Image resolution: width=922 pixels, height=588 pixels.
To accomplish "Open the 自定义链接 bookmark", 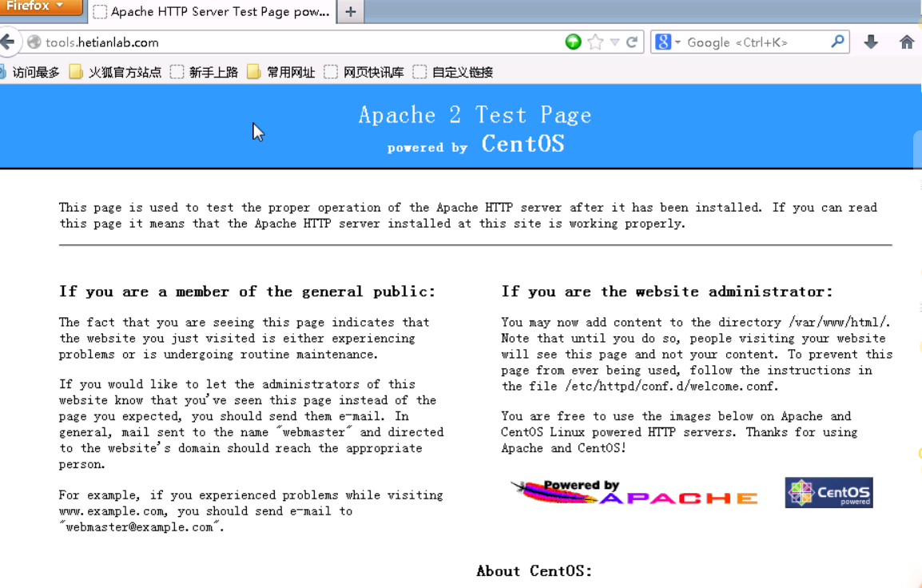I will tap(453, 73).
